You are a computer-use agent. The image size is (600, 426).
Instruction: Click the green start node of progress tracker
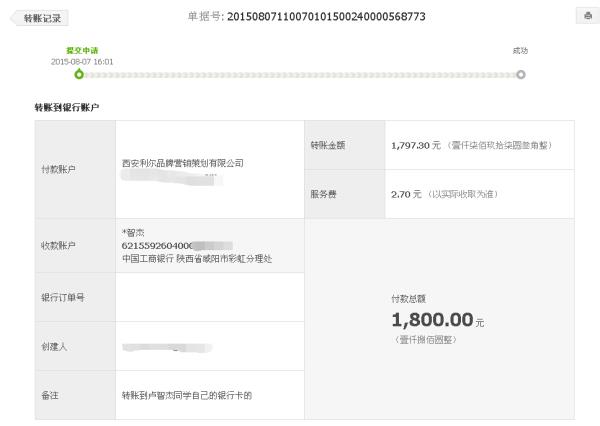coord(79,75)
